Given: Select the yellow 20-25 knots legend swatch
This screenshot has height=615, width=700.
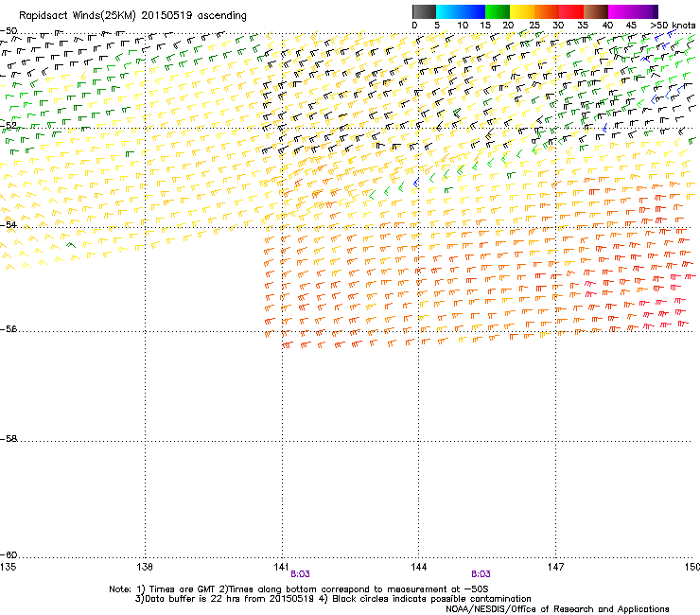Looking at the screenshot, I should 522,11.
